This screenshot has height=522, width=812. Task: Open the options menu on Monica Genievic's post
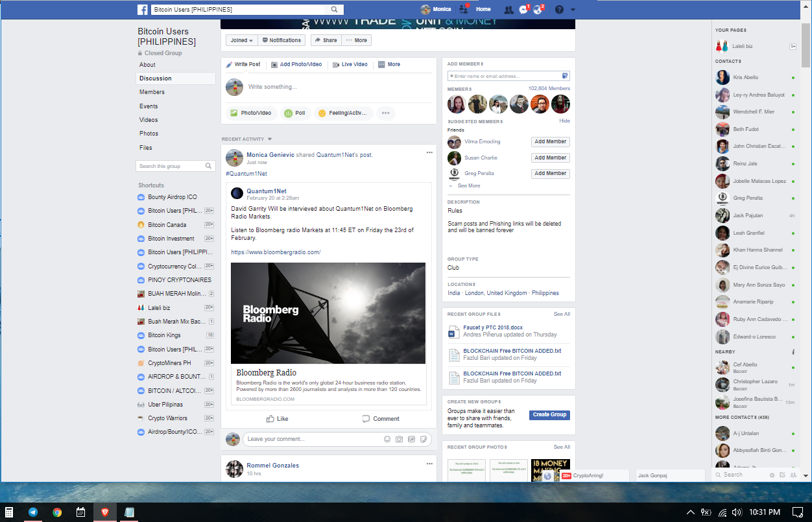click(429, 153)
